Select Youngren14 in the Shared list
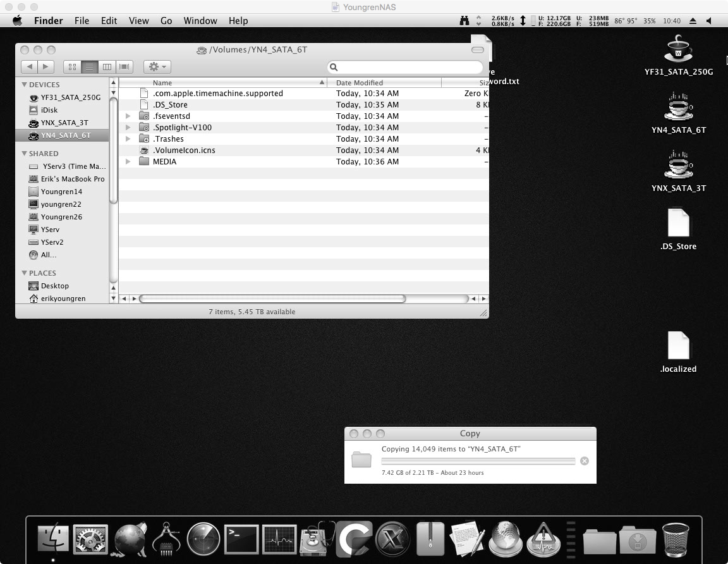The width and height of the screenshot is (728, 564). point(63,192)
